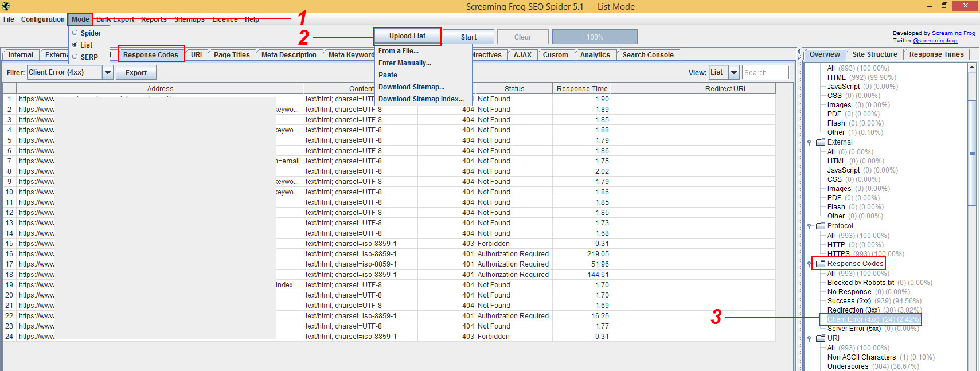Switch to the AJAX tab
Image resolution: width=980 pixels, height=371 pixels.
point(522,55)
